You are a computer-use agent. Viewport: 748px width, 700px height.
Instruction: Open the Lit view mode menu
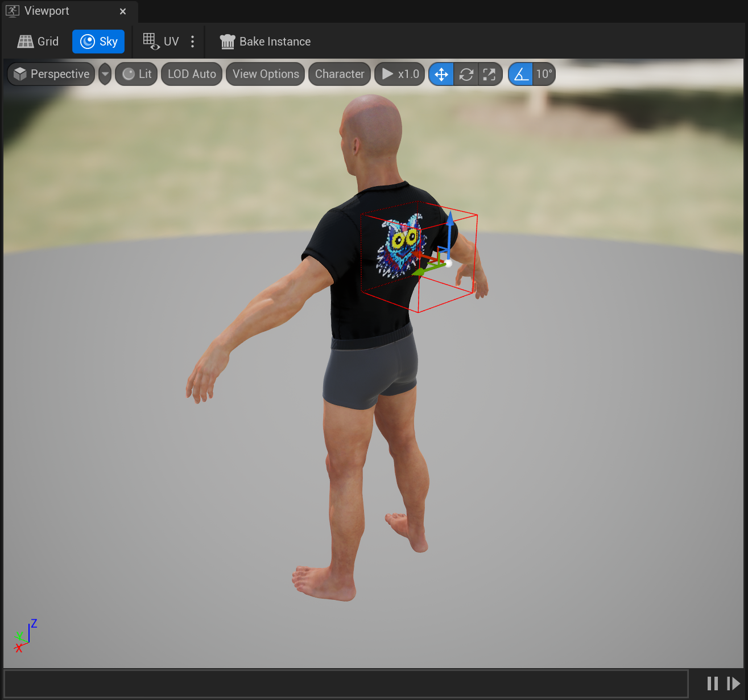(x=137, y=74)
